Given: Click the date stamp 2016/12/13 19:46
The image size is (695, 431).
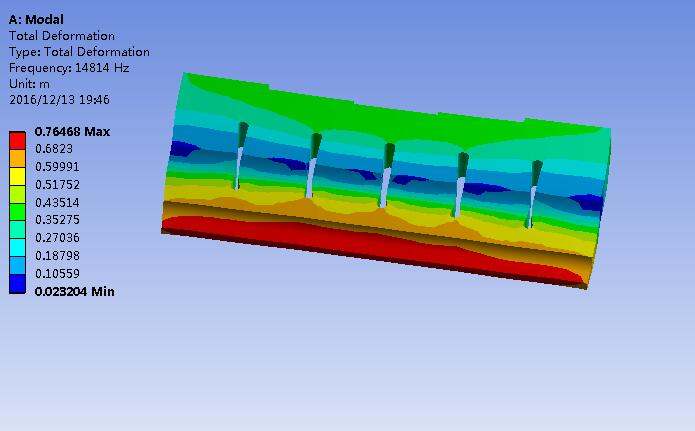Looking at the screenshot, I should tap(59, 100).
